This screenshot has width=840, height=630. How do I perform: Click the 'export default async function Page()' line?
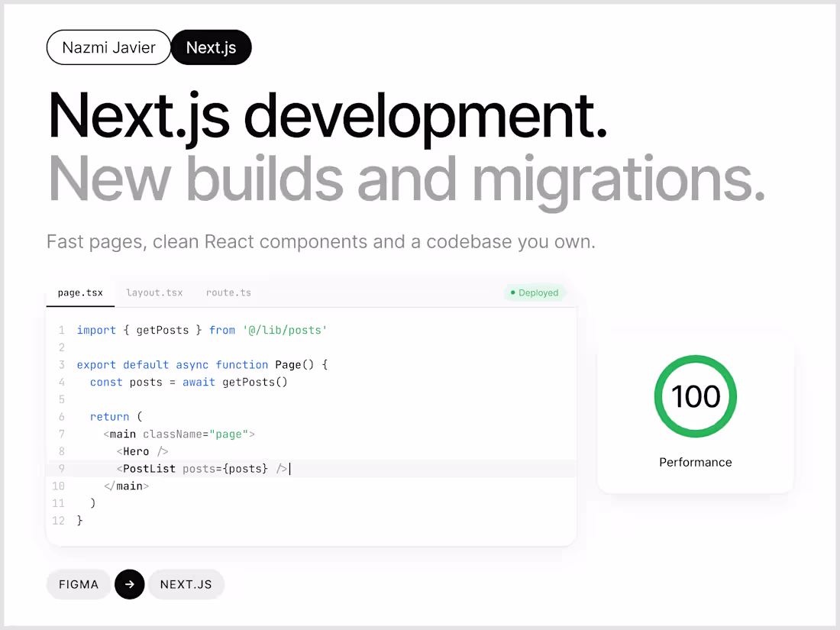(x=202, y=365)
